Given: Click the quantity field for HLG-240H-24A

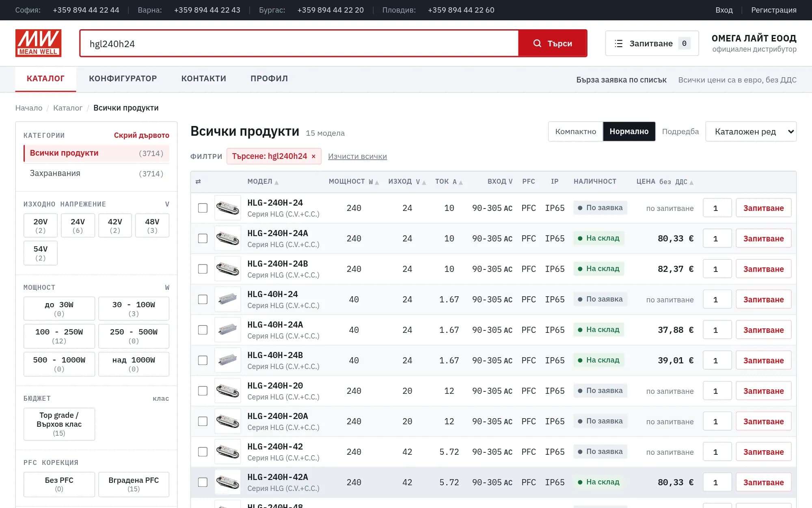Looking at the screenshot, I should click(x=717, y=239).
